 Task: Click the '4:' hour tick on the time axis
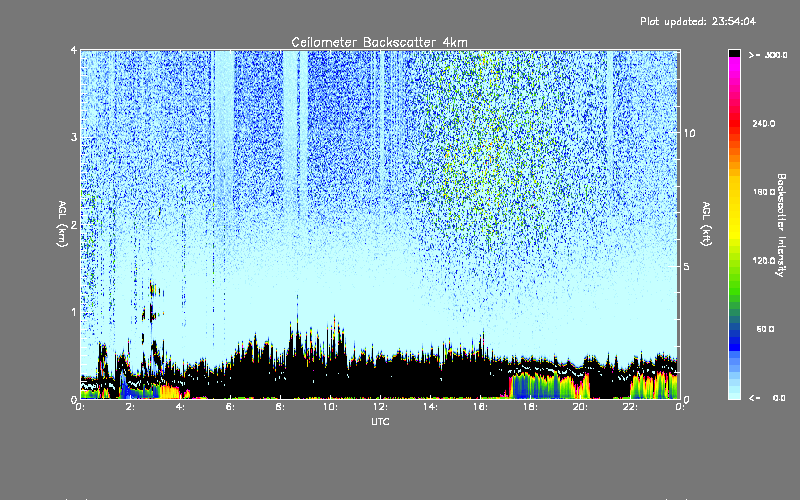(x=181, y=407)
